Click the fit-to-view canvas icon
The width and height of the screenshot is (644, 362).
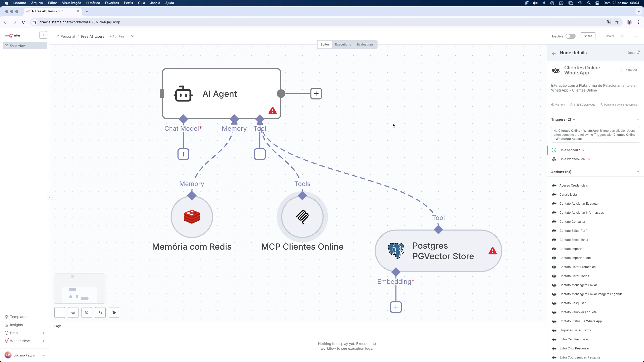click(60, 312)
